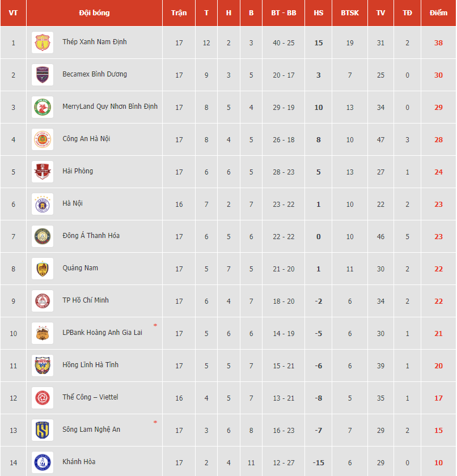The width and height of the screenshot is (457, 476).
Task: Open the Thể Công – Viettel team link
Action: [90, 397]
